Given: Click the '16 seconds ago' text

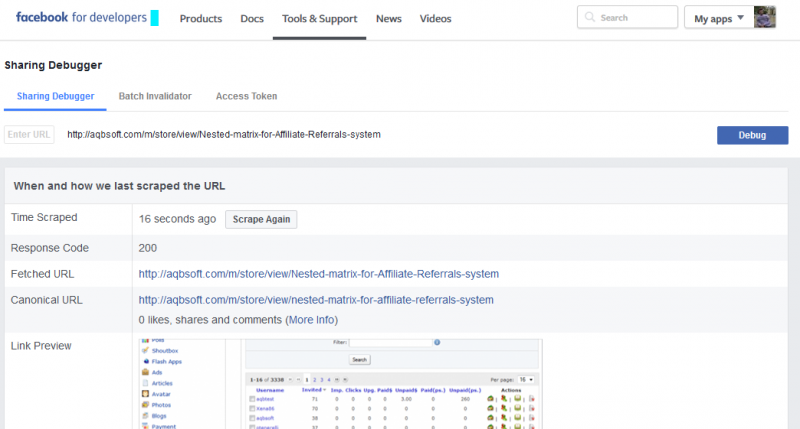Looking at the screenshot, I should 177,219.
